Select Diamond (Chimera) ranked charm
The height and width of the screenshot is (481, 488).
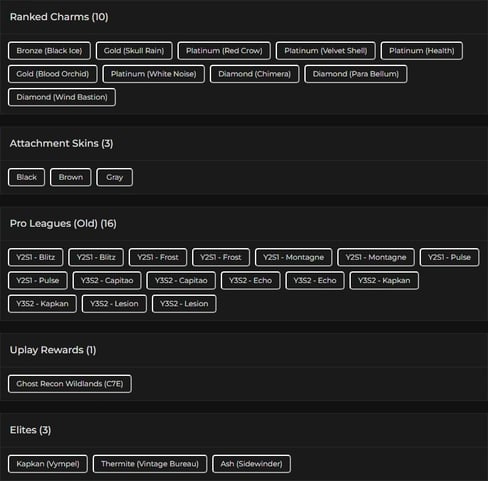pyautogui.click(x=254, y=74)
